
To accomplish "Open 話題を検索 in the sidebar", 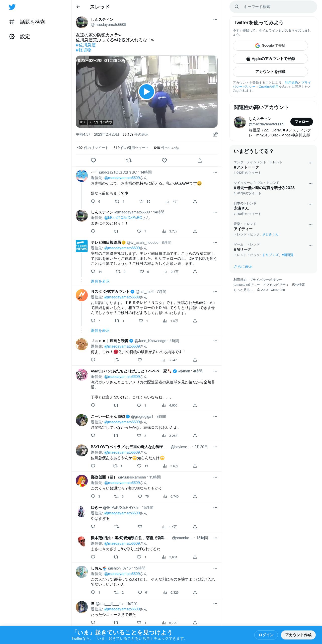I will [27, 22].
